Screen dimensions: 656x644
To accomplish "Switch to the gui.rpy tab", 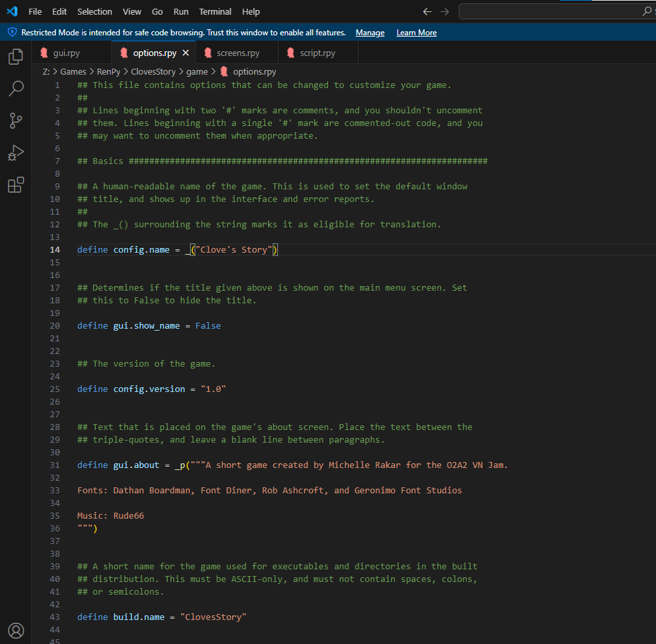I will point(72,53).
